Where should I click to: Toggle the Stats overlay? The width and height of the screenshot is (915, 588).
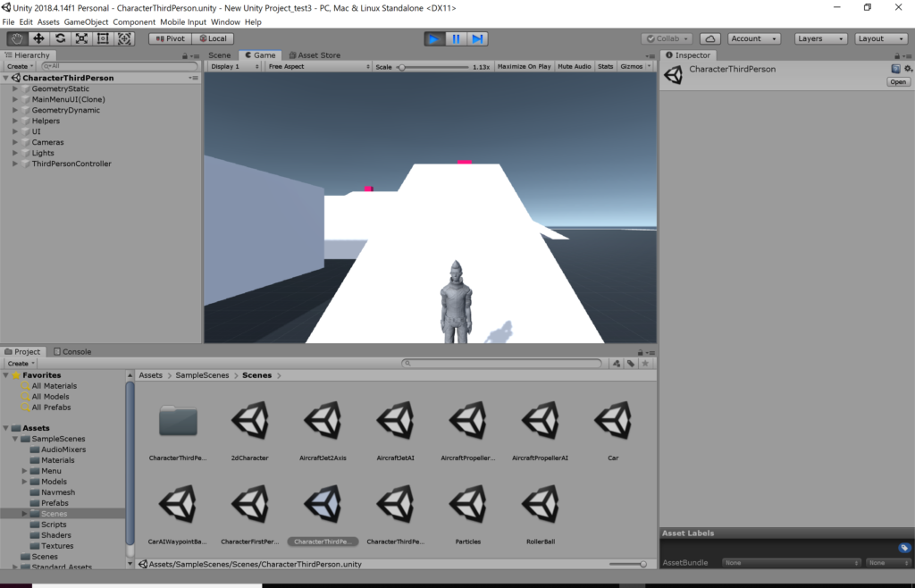click(605, 67)
